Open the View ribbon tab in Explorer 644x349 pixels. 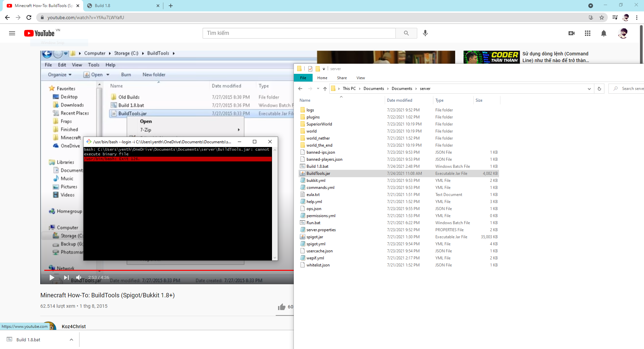(x=361, y=78)
